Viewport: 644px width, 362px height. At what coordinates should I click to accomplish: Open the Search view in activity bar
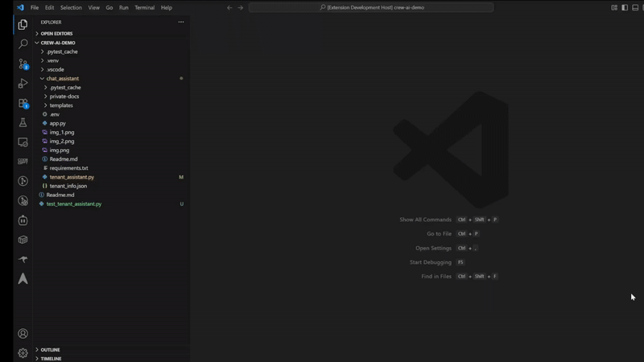tap(23, 44)
